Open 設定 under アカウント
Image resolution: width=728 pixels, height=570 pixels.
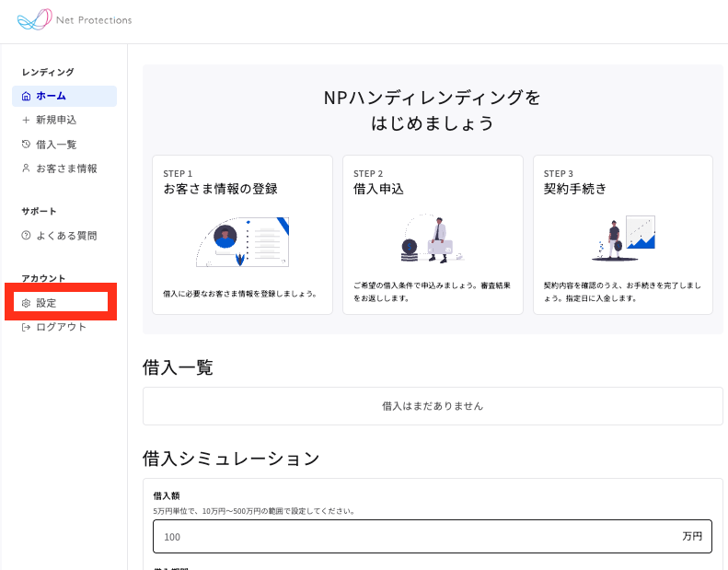(x=46, y=303)
